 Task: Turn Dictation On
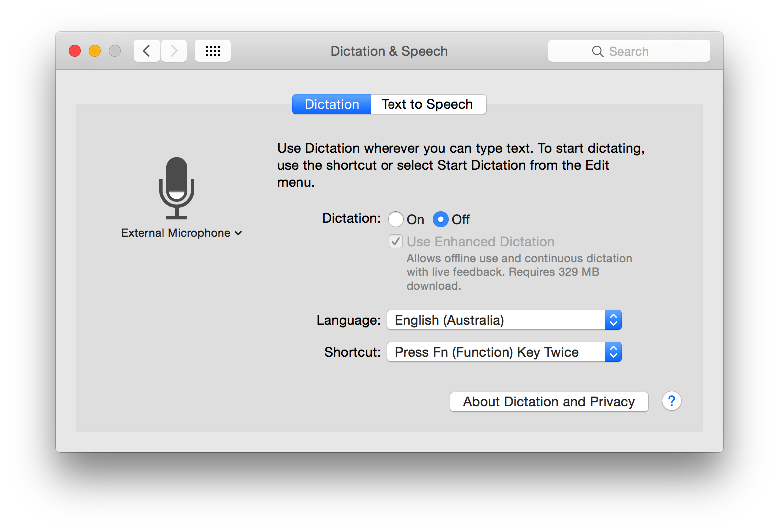point(396,219)
